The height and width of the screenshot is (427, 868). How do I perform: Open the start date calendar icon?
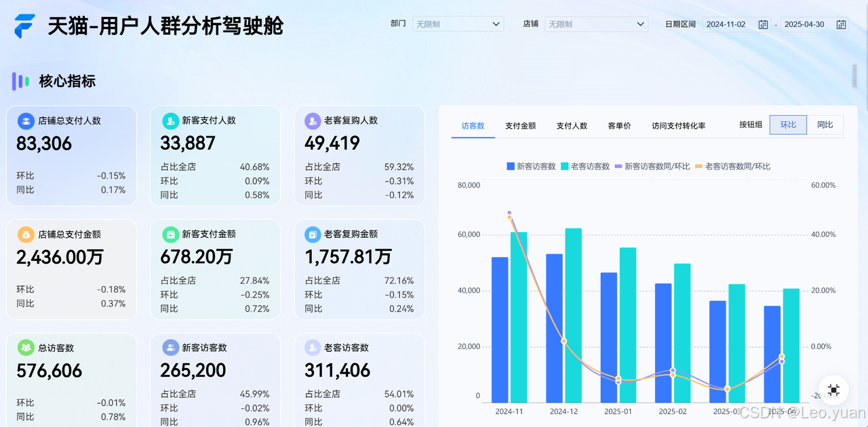pos(763,24)
